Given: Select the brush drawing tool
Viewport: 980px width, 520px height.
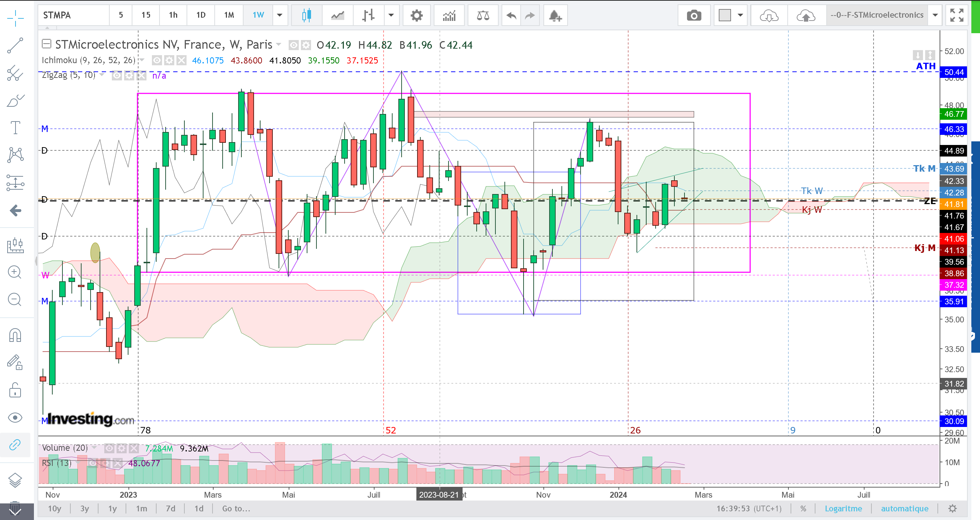Looking at the screenshot, I should tap(15, 101).
